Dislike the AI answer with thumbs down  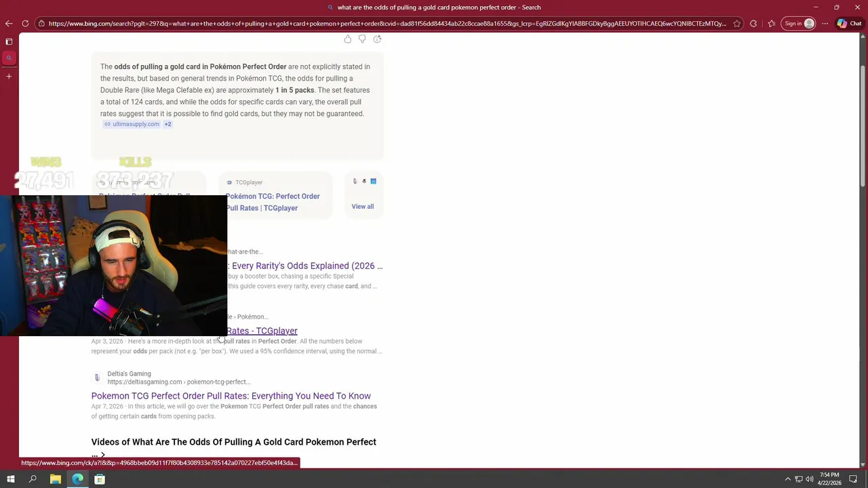[x=362, y=39]
